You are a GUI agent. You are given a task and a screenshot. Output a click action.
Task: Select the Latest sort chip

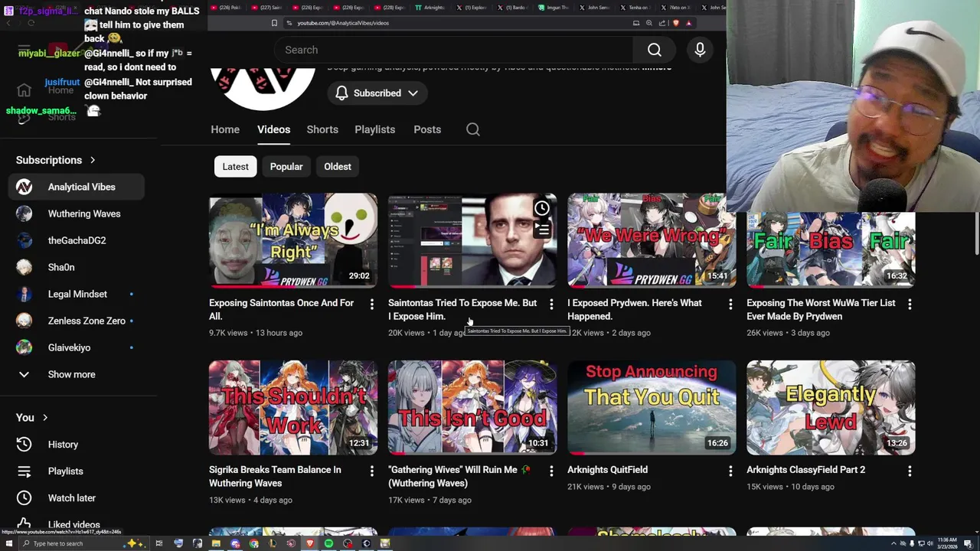[x=235, y=166]
